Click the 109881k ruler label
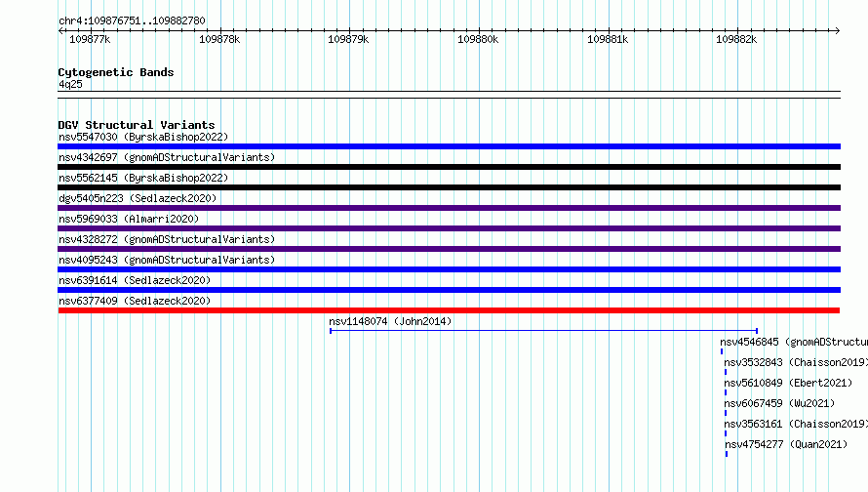 click(x=608, y=39)
